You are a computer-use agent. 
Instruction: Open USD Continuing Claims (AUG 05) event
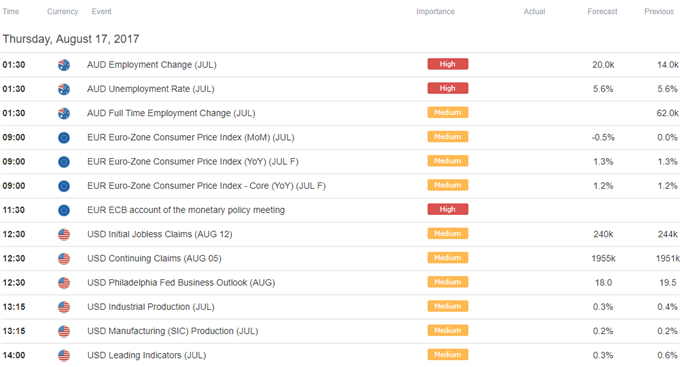(154, 259)
